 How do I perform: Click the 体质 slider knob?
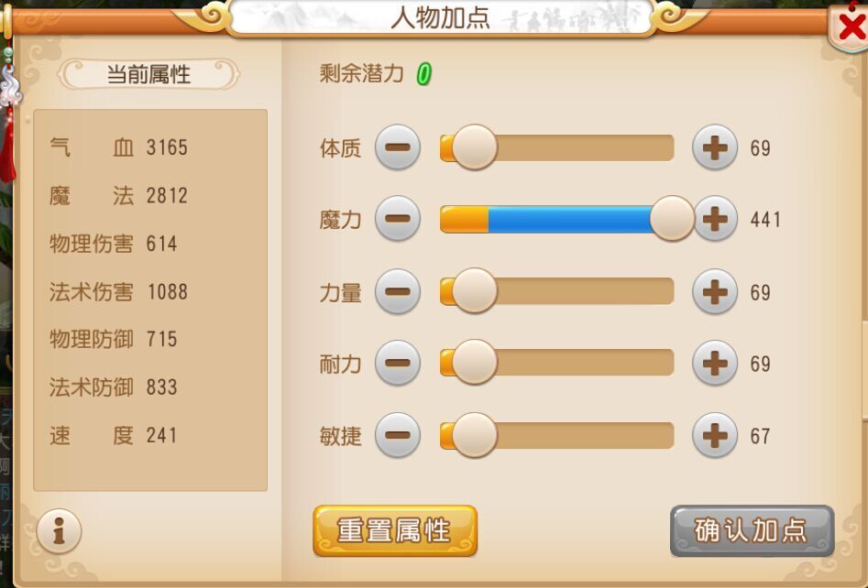(475, 147)
